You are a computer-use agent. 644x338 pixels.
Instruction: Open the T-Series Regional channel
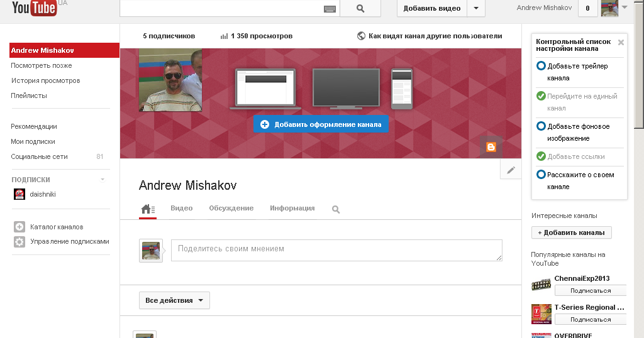(x=589, y=307)
